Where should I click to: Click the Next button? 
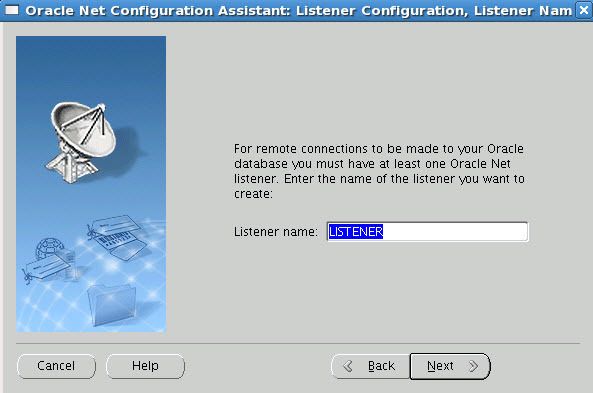pyautogui.click(x=450, y=366)
